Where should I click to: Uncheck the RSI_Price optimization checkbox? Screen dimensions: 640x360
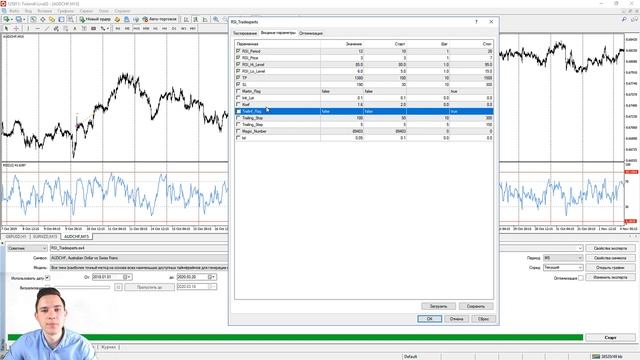tap(238, 58)
